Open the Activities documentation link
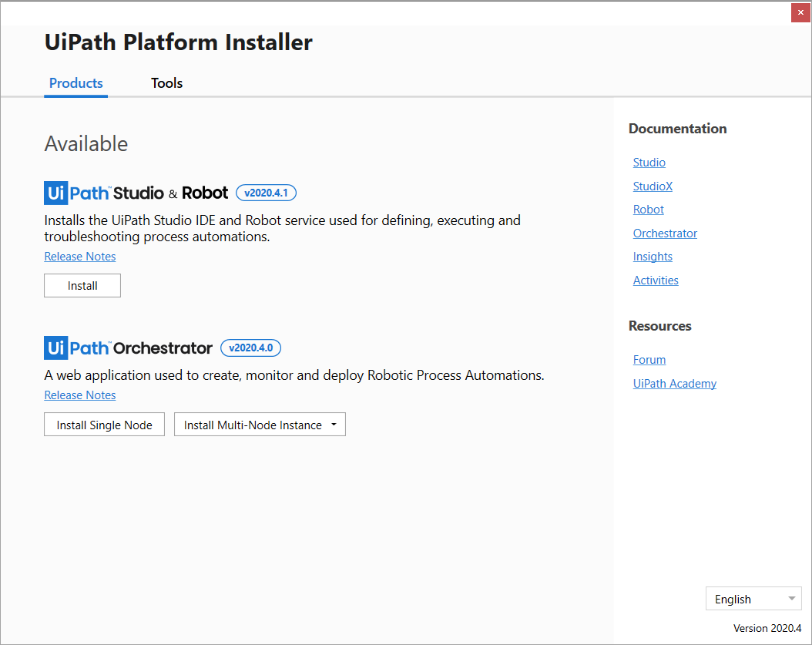 (656, 281)
